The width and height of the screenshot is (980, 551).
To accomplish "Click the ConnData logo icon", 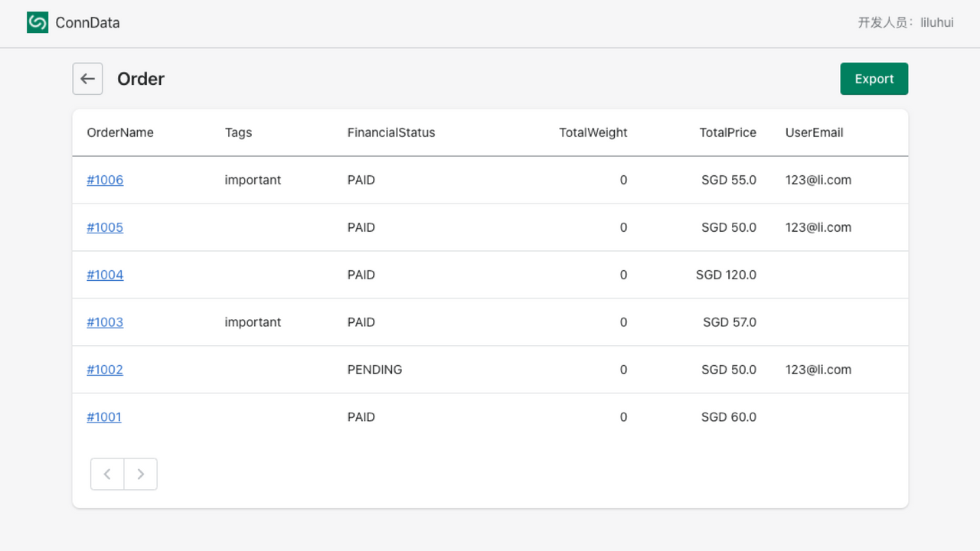I will [38, 22].
